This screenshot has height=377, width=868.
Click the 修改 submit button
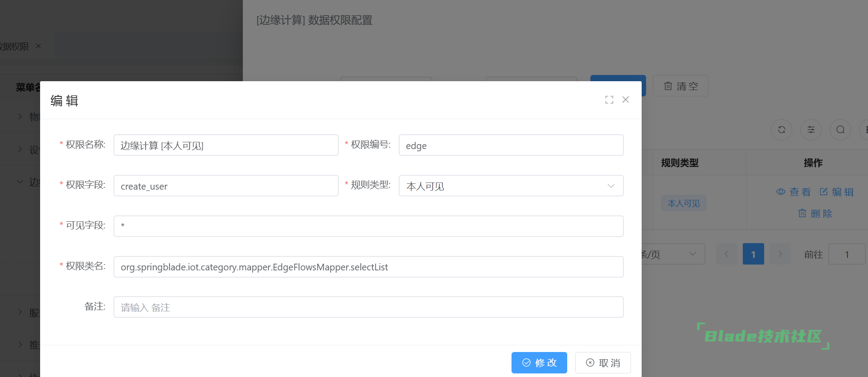[x=539, y=363]
